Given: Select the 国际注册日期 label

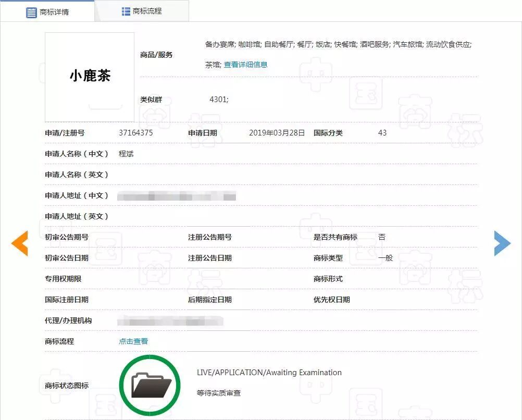Looking at the screenshot, I should (x=67, y=300).
